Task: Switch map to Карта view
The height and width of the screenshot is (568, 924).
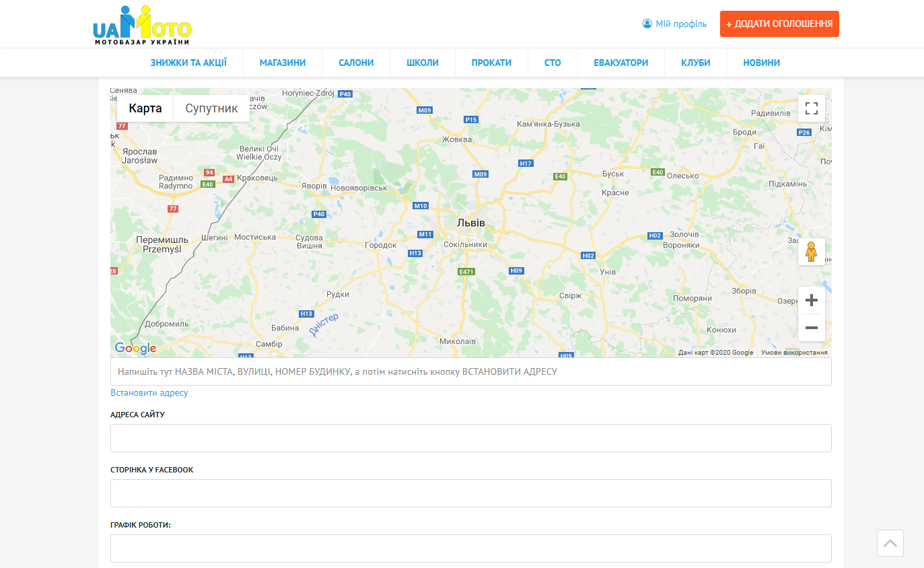Action: tap(145, 108)
